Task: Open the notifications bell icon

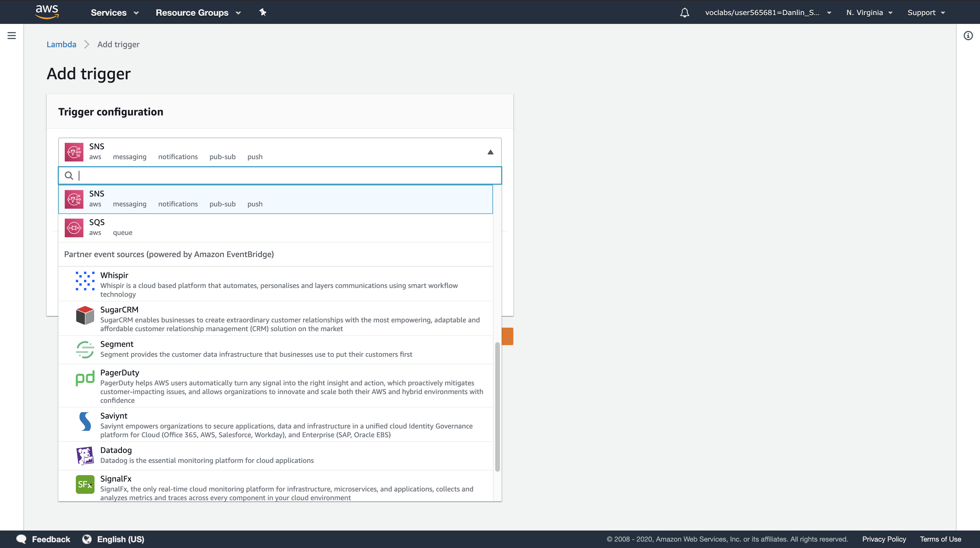Action: (685, 13)
